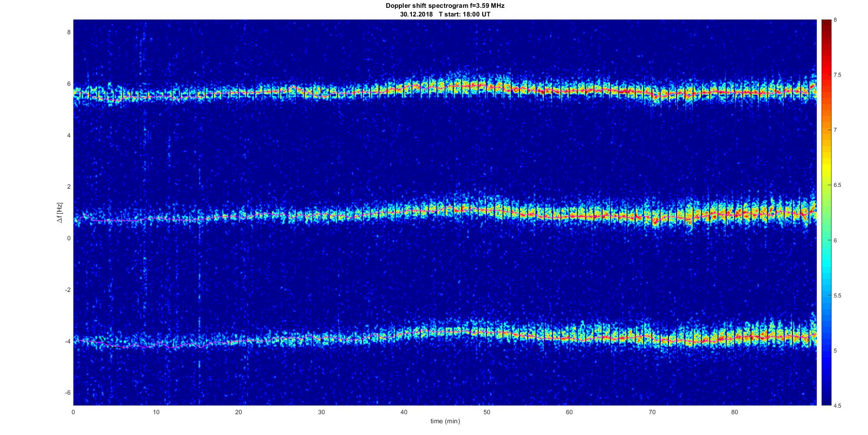Click the y-axis tick label '6'
This screenshot has height=435, width=868.
coord(69,84)
